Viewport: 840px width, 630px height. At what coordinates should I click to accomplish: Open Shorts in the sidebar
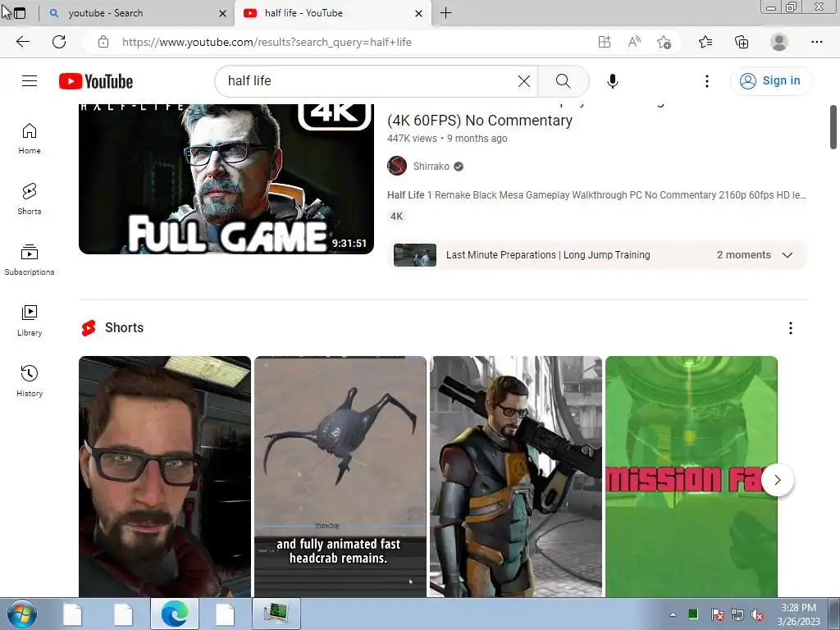(x=30, y=199)
